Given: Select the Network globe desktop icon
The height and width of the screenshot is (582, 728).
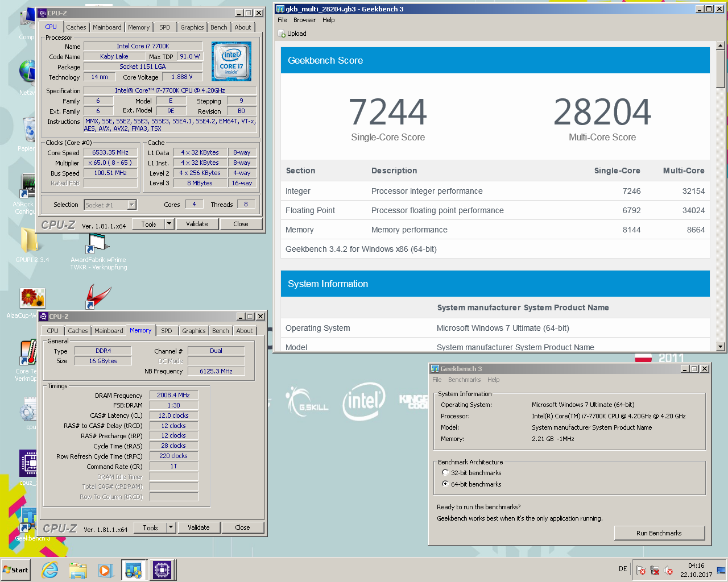Looking at the screenshot, I should pyautogui.click(x=27, y=72).
